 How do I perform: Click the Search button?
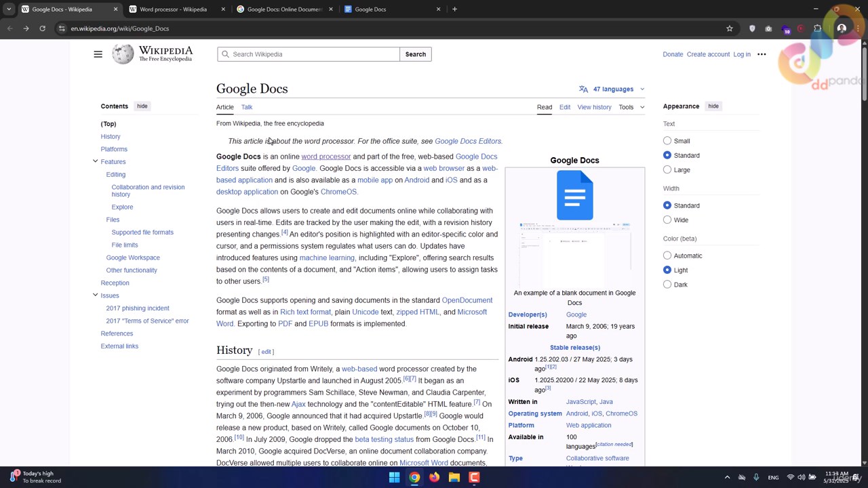click(416, 54)
